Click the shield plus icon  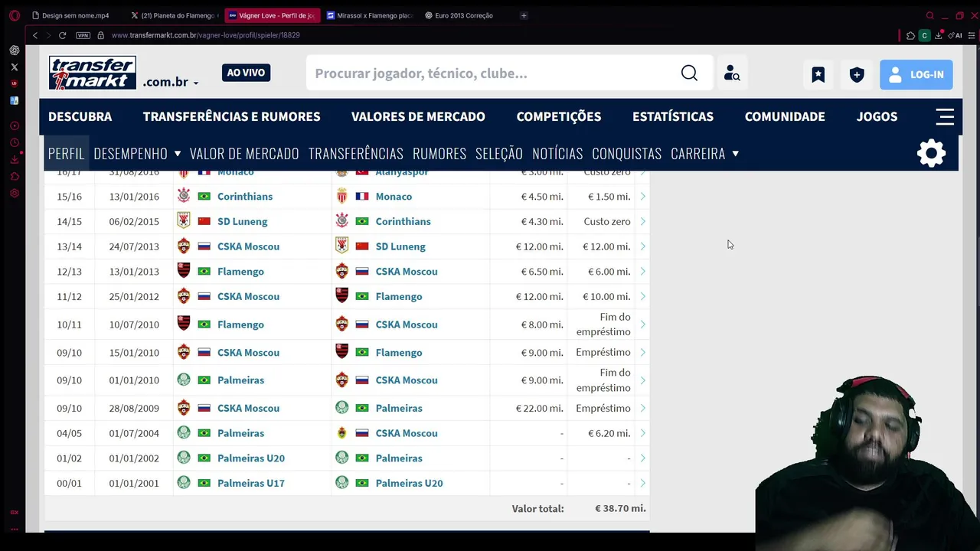857,74
